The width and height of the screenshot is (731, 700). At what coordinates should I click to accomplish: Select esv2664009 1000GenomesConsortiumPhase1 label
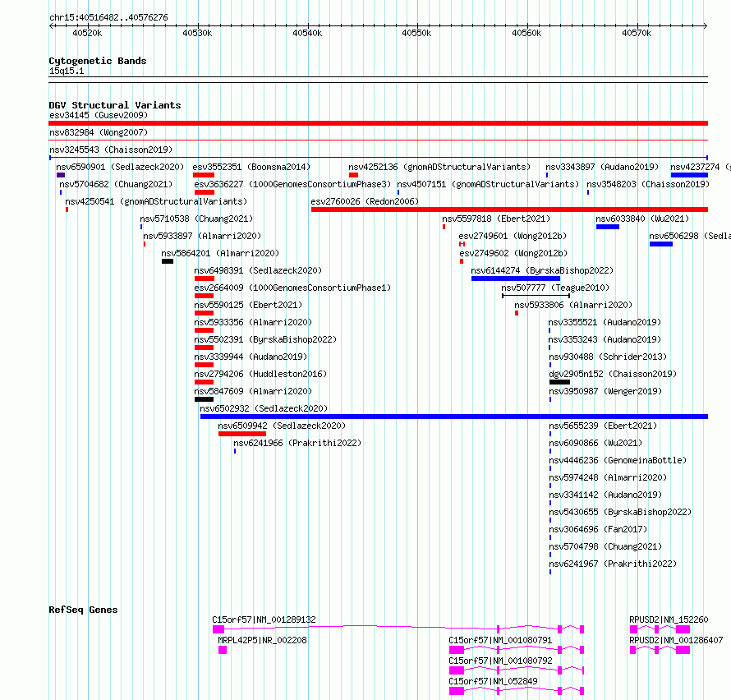tap(292, 288)
